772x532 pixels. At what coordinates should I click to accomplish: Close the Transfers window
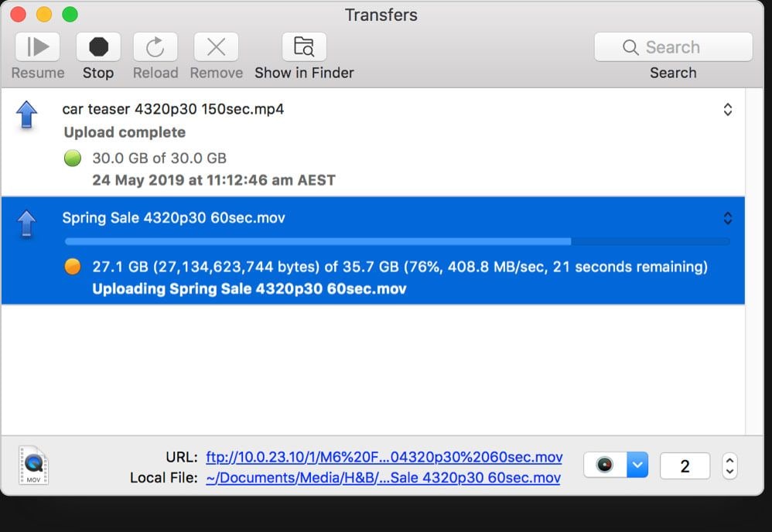coord(19,14)
